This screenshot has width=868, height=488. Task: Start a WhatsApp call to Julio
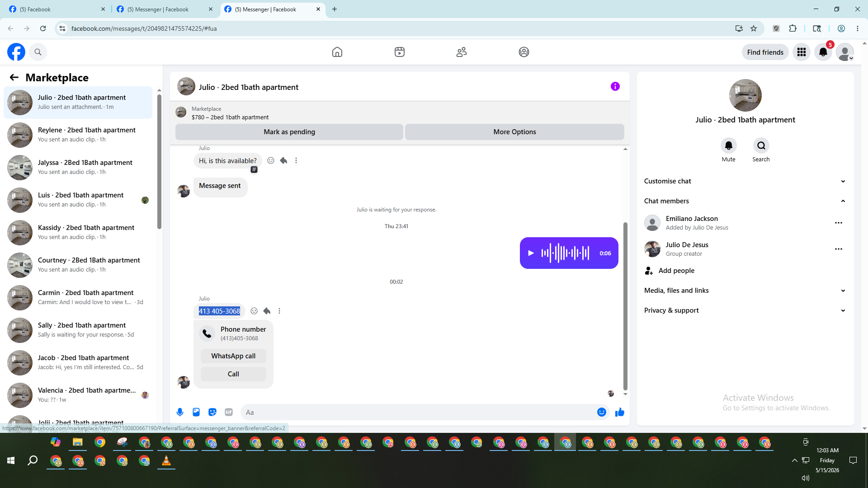coord(233,356)
